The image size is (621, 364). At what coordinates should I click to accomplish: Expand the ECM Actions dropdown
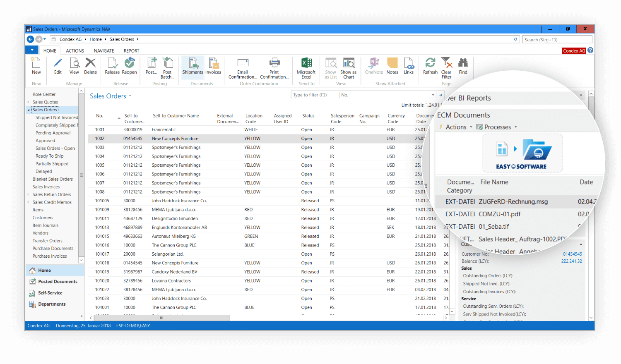click(x=471, y=127)
